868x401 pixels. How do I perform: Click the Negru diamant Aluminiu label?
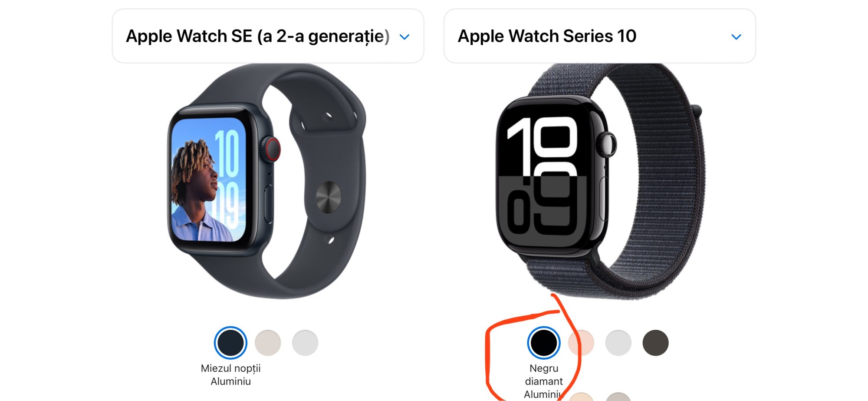click(x=543, y=381)
